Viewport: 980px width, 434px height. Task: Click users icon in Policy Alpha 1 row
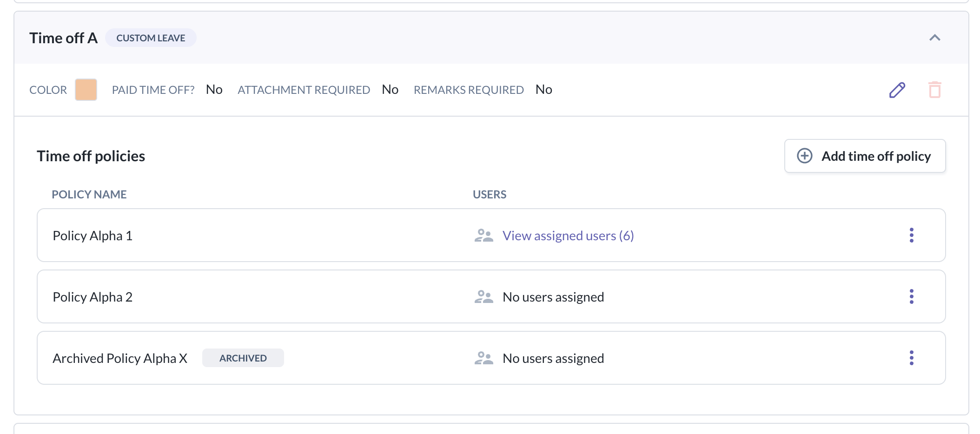point(483,236)
